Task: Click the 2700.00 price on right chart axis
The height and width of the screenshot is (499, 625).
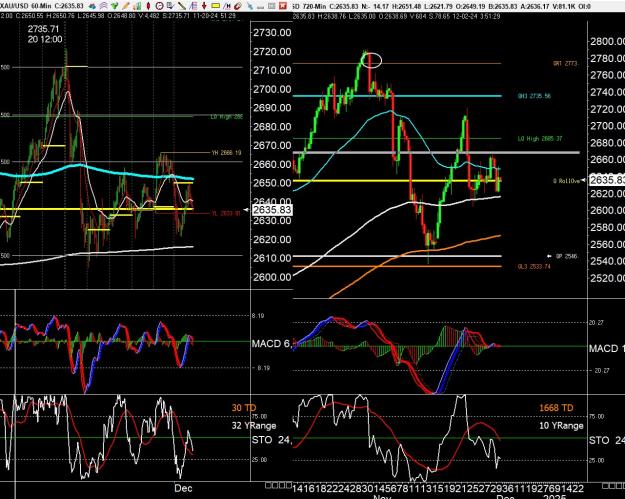Action: click(x=607, y=126)
